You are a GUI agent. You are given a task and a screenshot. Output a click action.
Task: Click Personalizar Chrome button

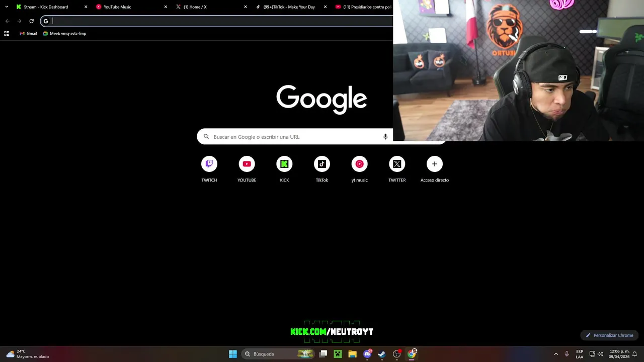click(x=609, y=335)
